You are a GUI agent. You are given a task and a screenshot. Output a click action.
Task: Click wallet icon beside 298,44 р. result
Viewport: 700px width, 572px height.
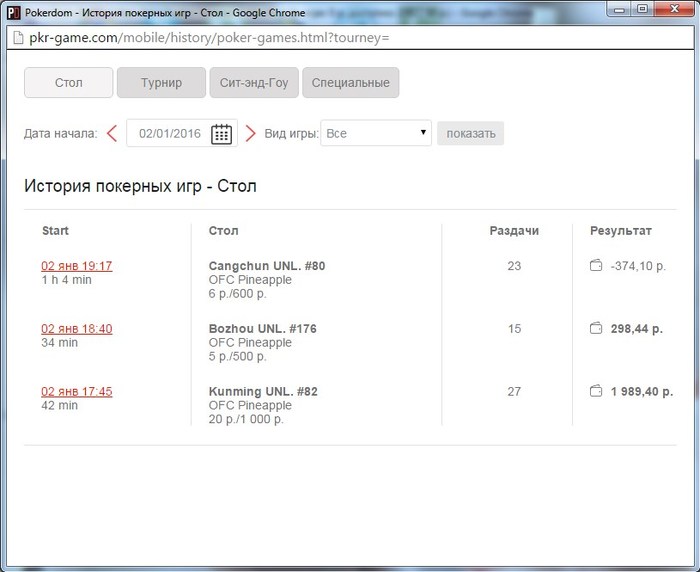point(596,329)
